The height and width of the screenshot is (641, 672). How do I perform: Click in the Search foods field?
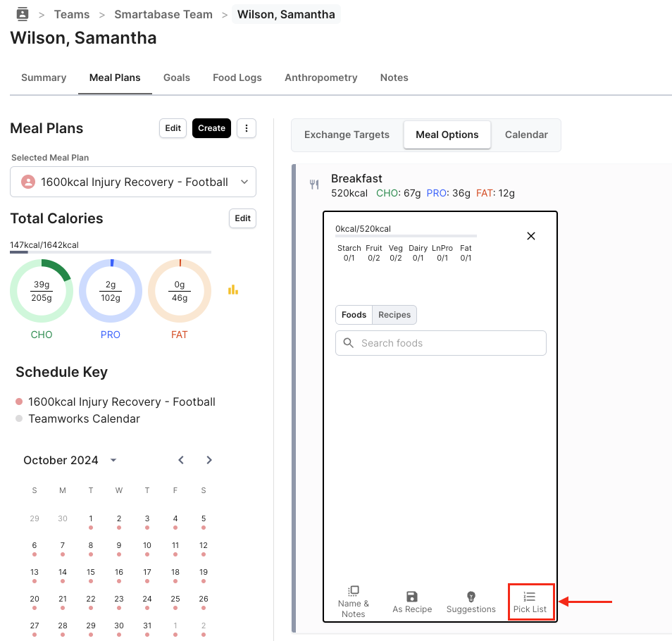(441, 343)
